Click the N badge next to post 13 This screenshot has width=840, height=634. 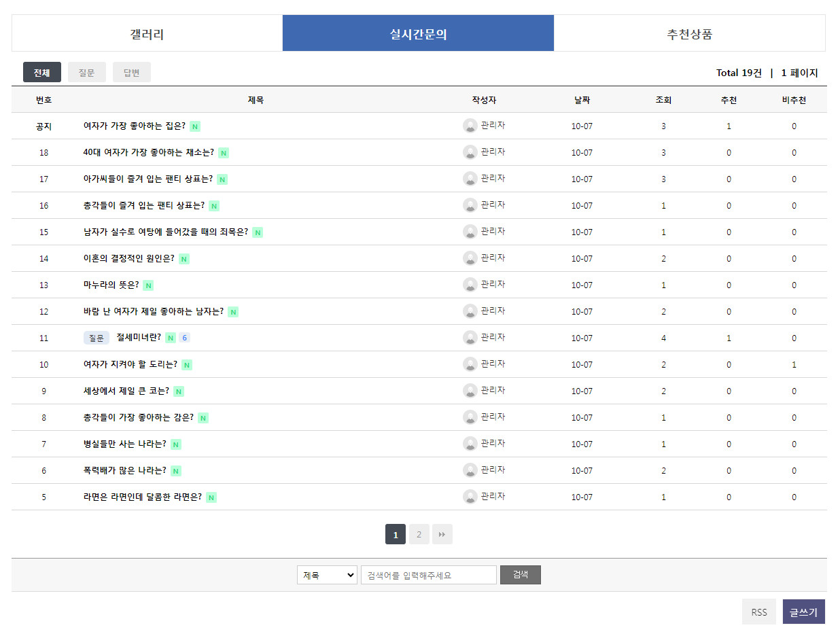coord(148,285)
